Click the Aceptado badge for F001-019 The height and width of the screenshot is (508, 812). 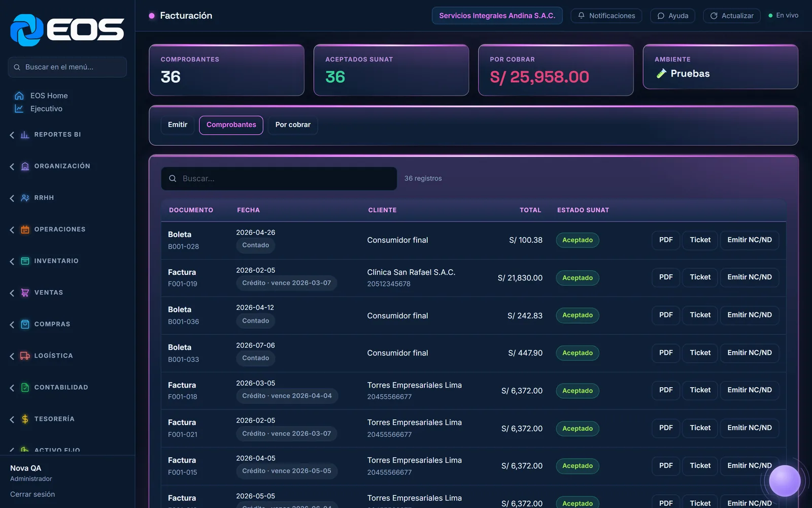click(578, 278)
